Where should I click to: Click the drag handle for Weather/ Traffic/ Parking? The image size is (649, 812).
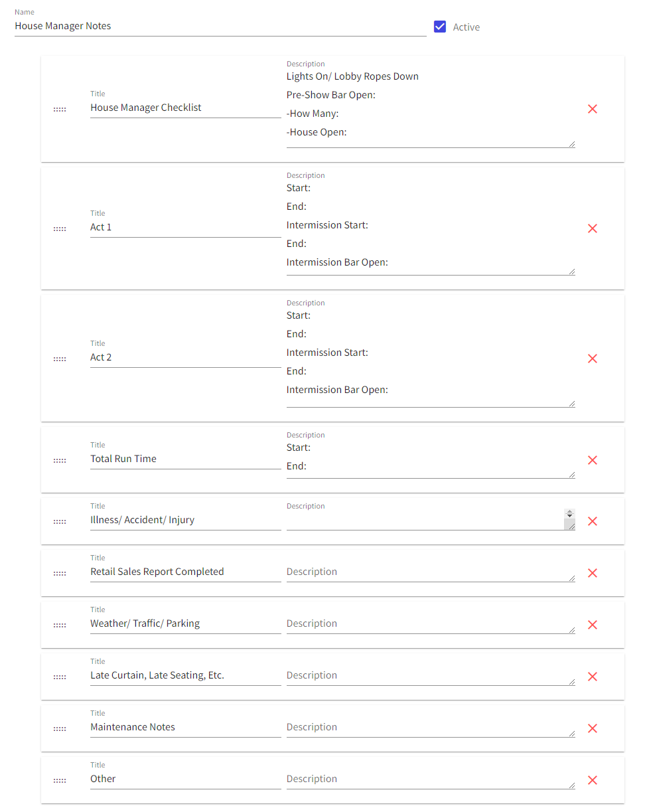pyautogui.click(x=60, y=625)
